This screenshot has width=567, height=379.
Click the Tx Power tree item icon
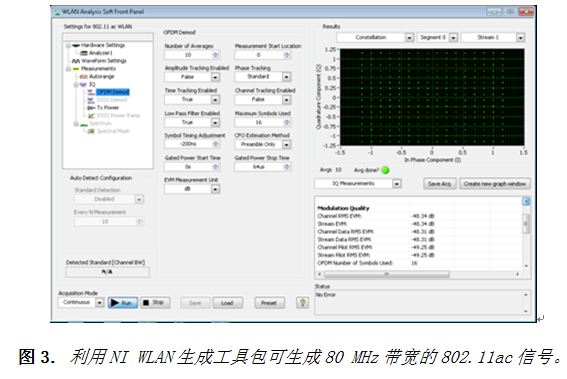[x=91, y=108]
